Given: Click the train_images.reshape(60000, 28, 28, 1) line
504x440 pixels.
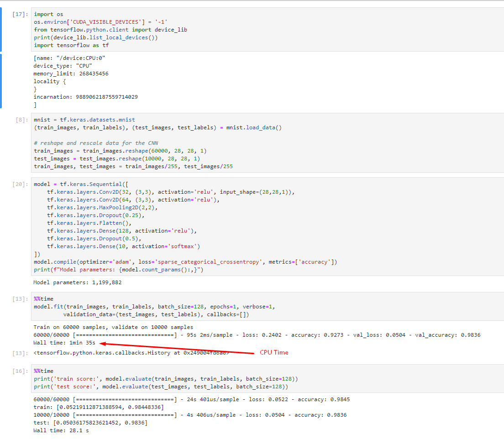Looking at the screenshot, I should click(x=120, y=151).
